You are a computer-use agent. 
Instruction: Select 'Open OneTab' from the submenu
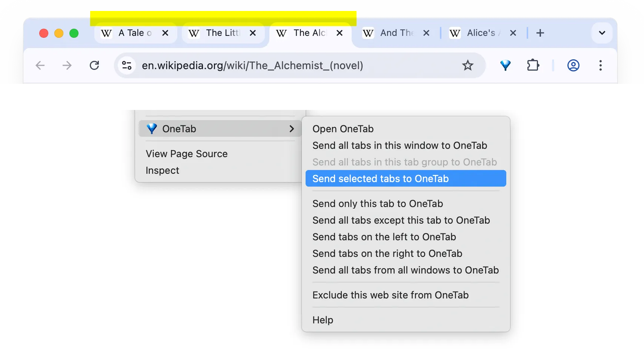click(343, 129)
